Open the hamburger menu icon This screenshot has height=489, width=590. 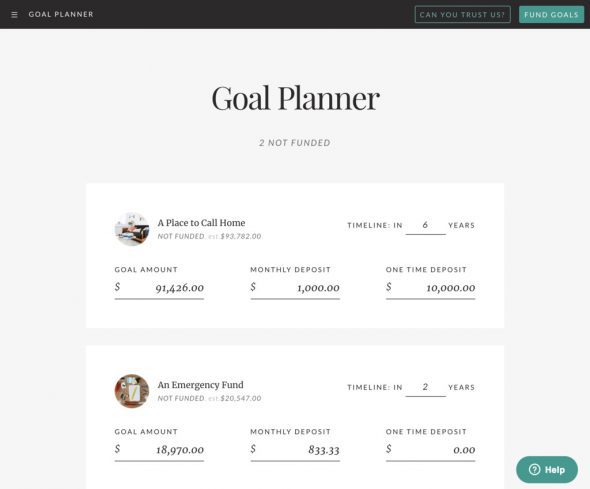(14, 15)
